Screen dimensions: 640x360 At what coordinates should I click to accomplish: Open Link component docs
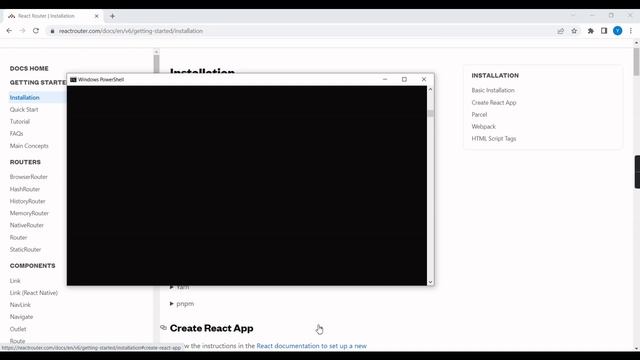coord(15,281)
